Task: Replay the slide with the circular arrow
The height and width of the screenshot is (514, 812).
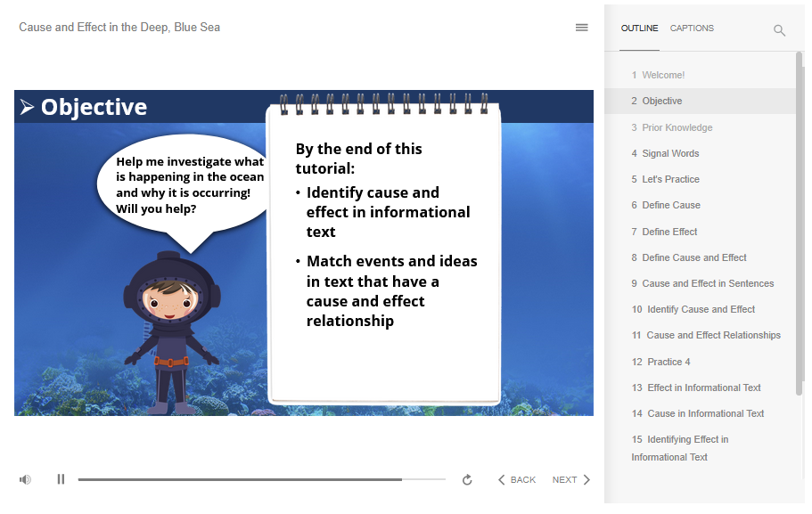Action: [x=467, y=480]
